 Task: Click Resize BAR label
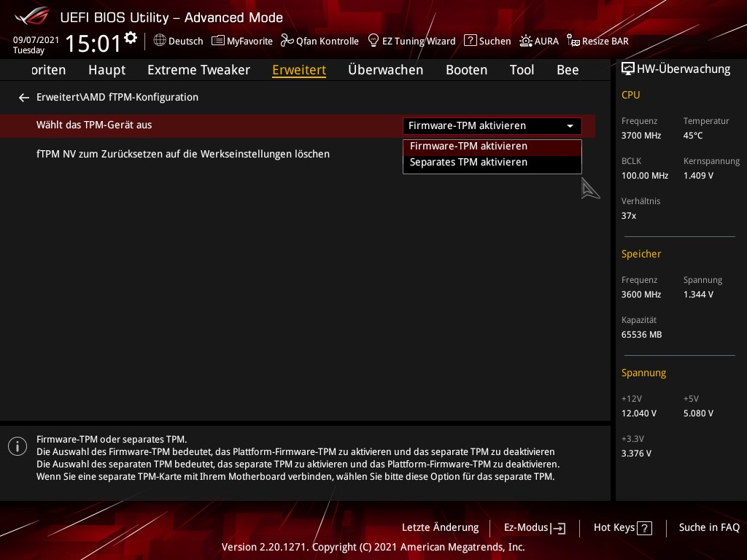(x=605, y=42)
